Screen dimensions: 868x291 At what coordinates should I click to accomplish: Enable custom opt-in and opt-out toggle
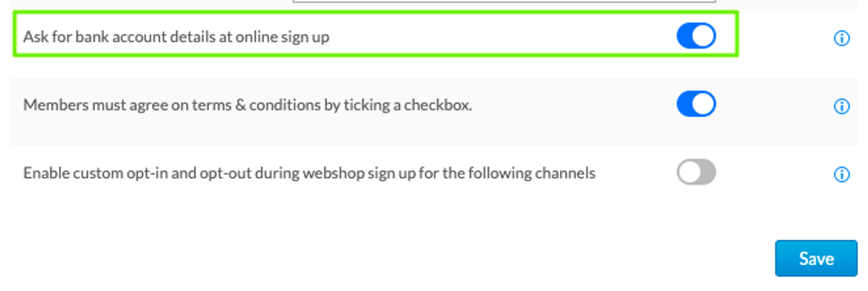pyautogui.click(x=696, y=172)
